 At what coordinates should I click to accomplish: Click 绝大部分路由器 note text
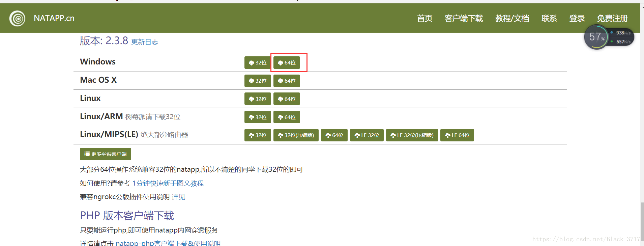pos(164,135)
